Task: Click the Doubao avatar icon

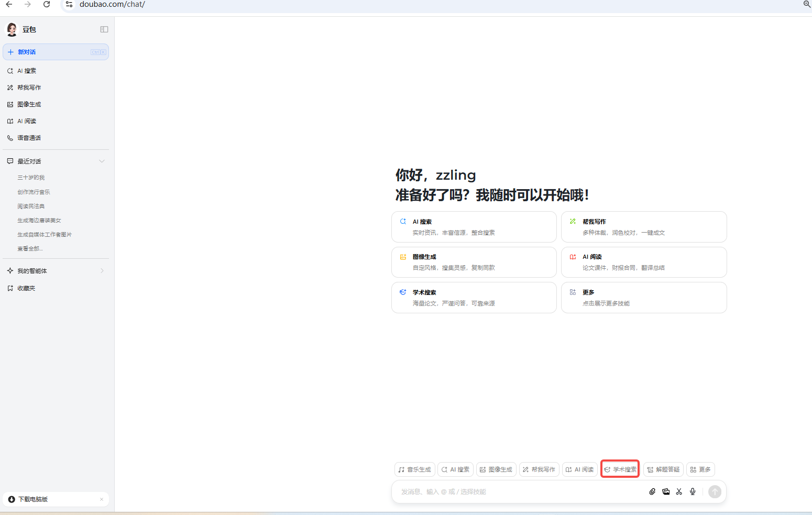Action: [x=12, y=29]
